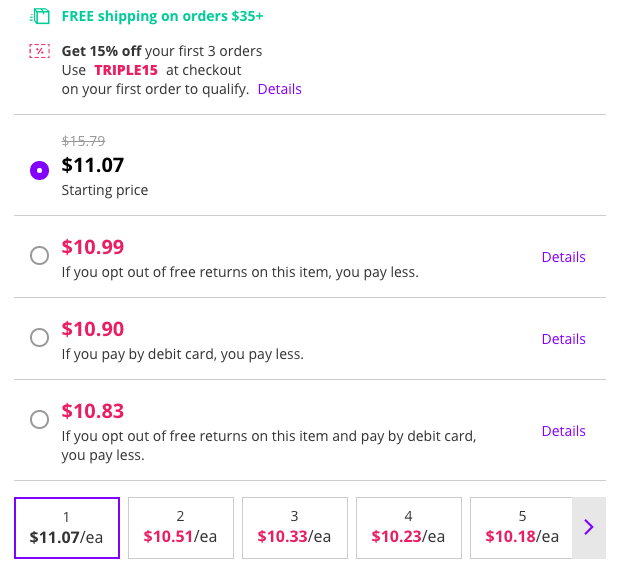
Task: Open Details link for the TRIPLE15 promo
Action: click(279, 89)
